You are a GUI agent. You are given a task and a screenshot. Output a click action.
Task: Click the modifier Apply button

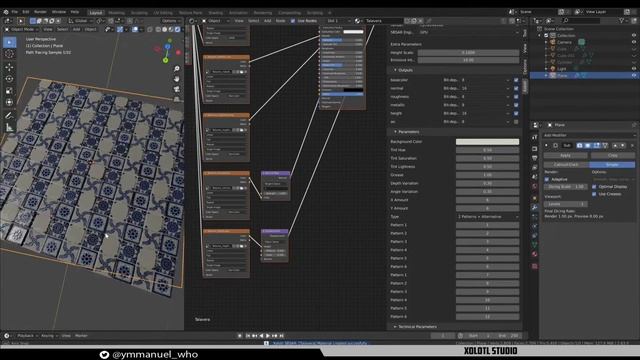tap(566, 156)
